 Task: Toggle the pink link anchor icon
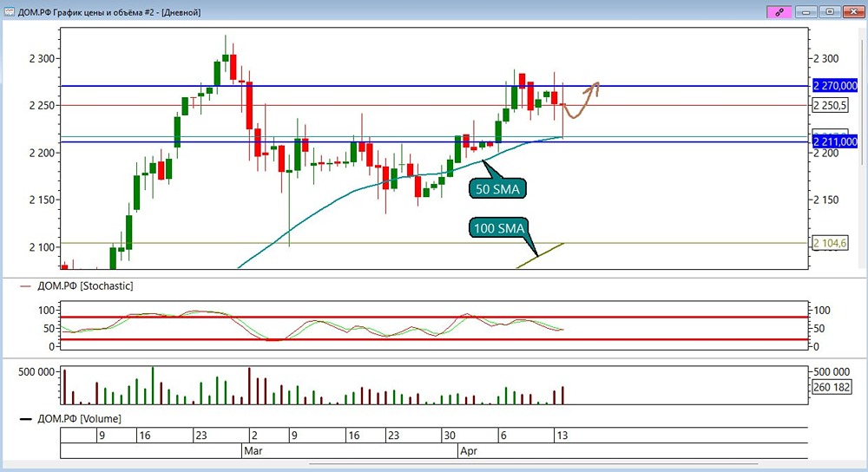coord(779,11)
